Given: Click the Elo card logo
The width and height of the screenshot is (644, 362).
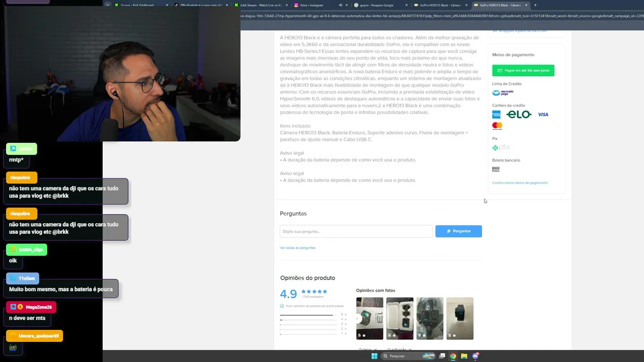Looking at the screenshot, I should coord(519,115).
